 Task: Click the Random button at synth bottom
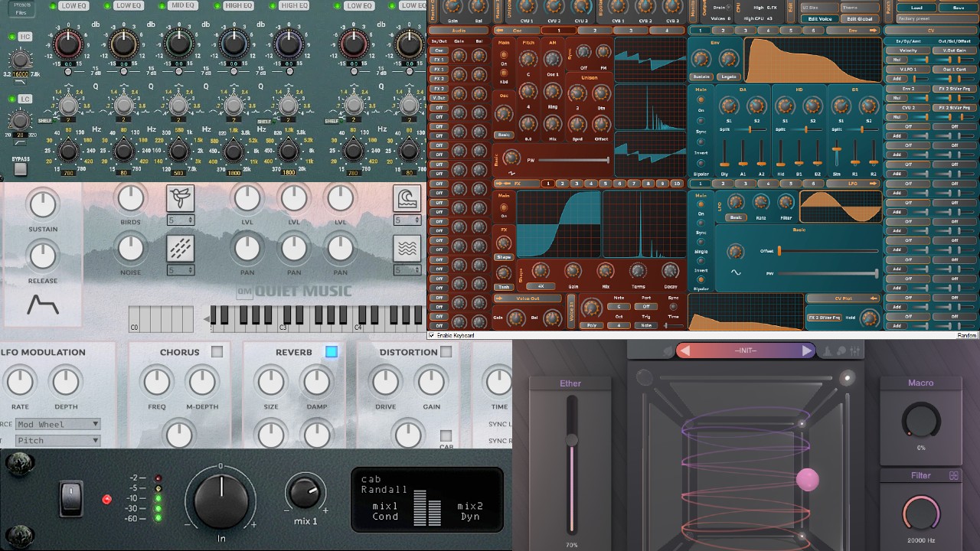pos(967,335)
